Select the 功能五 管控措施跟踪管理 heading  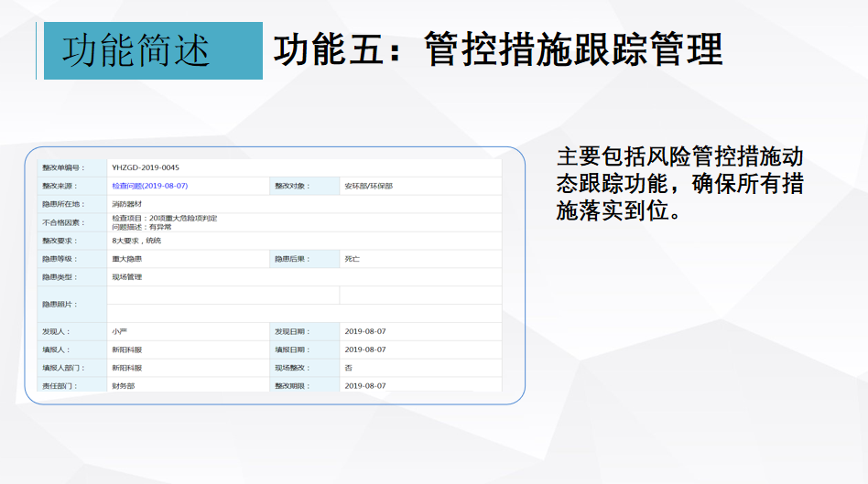(x=498, y=50)
